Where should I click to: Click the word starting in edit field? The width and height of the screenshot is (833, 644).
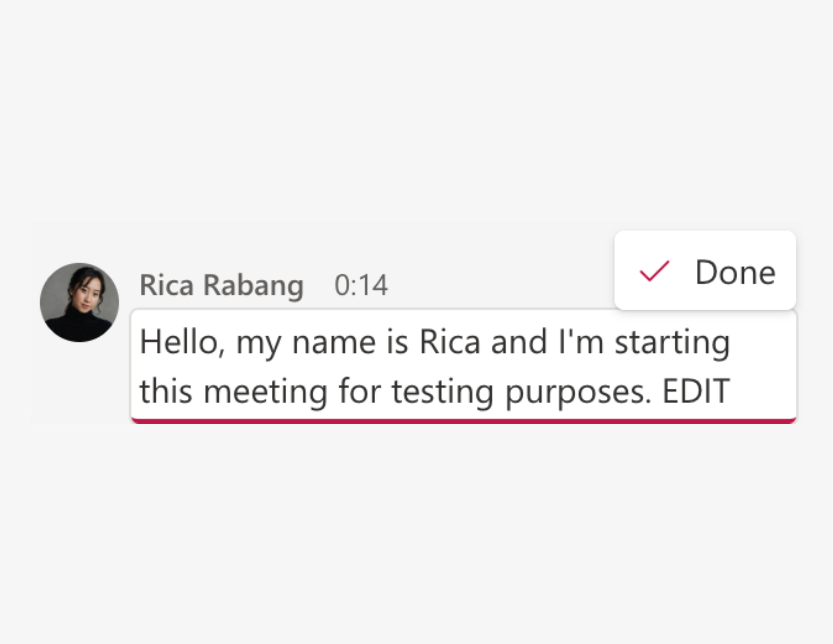[x=672, y=342]
